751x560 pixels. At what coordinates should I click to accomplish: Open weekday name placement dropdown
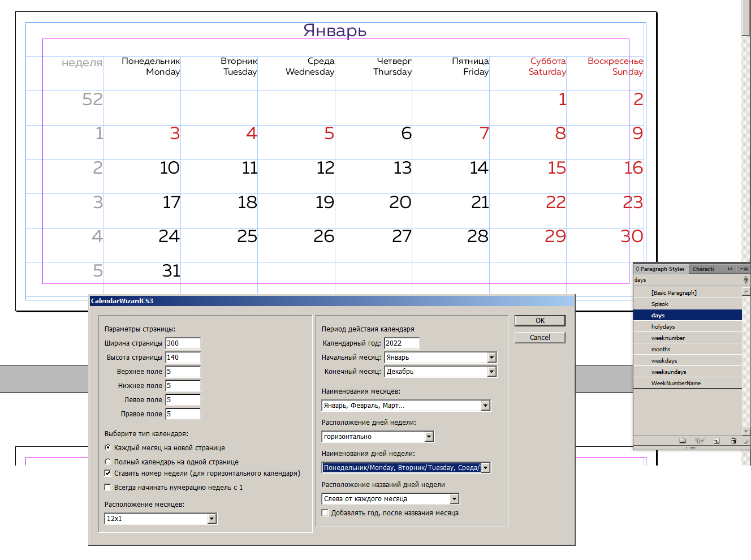(454, 499)
